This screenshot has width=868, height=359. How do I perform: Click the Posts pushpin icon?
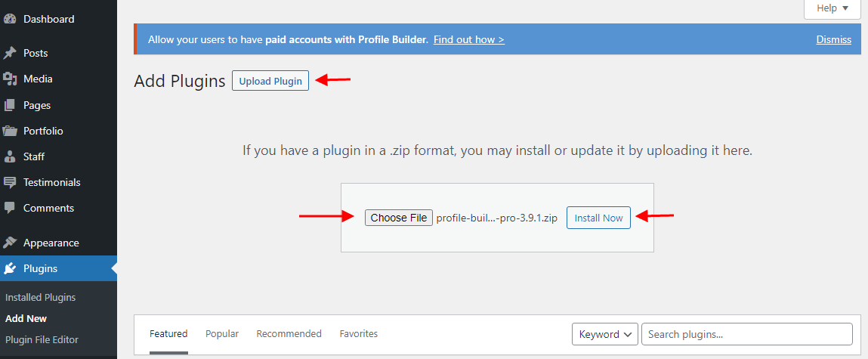pos(10,53)
